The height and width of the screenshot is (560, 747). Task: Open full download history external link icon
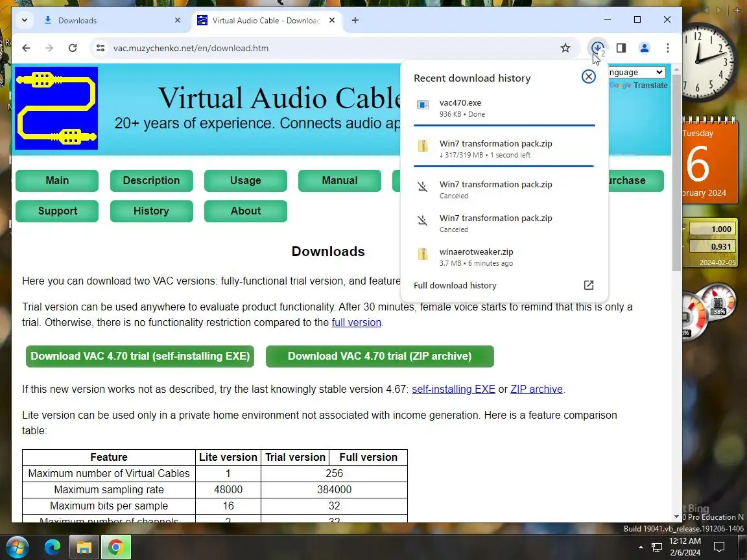click(589, 285)
